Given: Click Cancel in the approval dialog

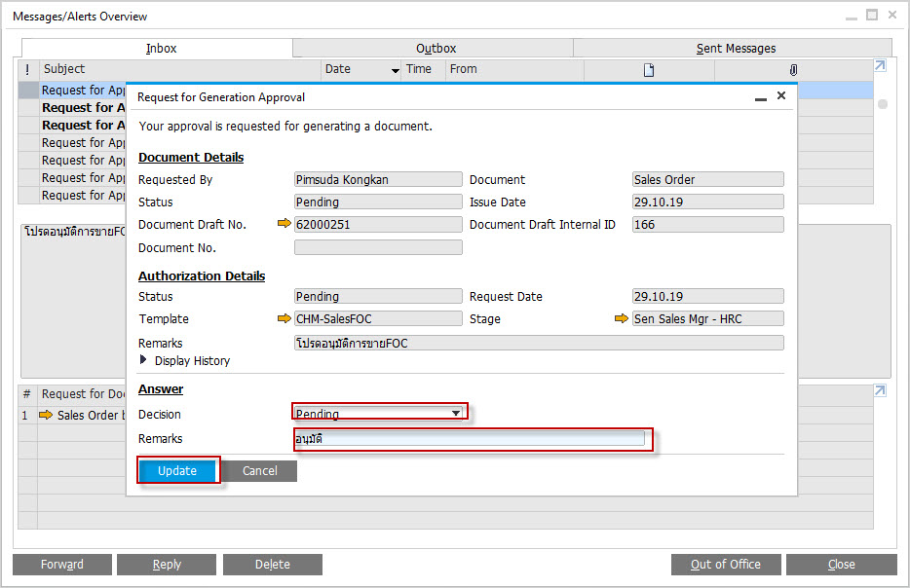Looking at the screenshot, I should [x=259, y=471].
